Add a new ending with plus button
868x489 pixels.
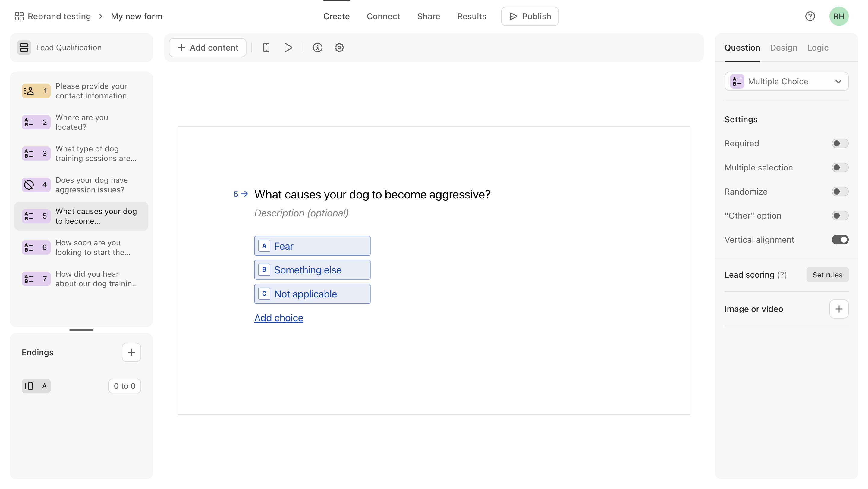(131, 352)
